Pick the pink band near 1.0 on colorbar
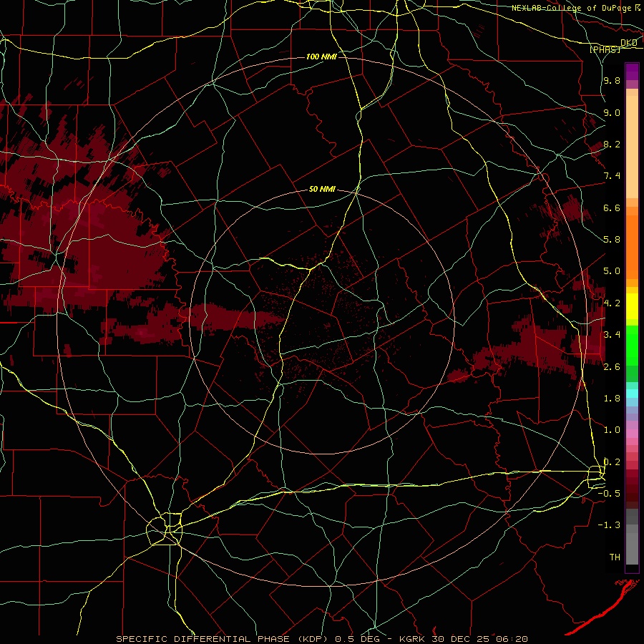644x644 pixels. point(632,434)
